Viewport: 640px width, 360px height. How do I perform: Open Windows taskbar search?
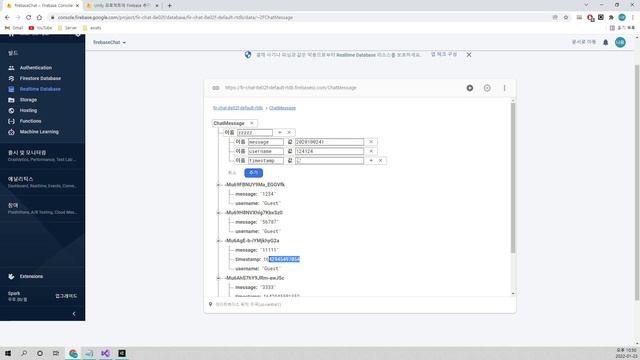(x=24, y=353)
